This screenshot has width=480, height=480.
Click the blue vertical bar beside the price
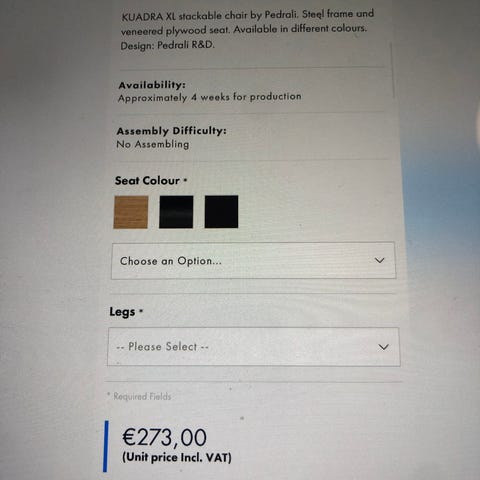click(x=106, y=446)
